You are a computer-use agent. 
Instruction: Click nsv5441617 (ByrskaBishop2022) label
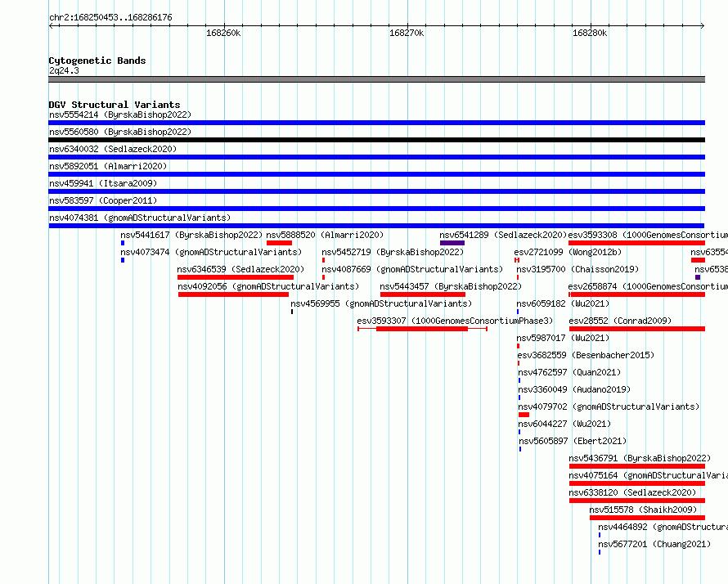(191, 235)
